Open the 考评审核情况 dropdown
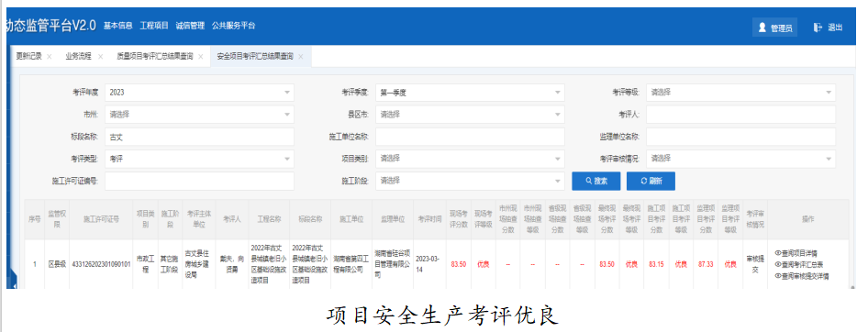 740,159
